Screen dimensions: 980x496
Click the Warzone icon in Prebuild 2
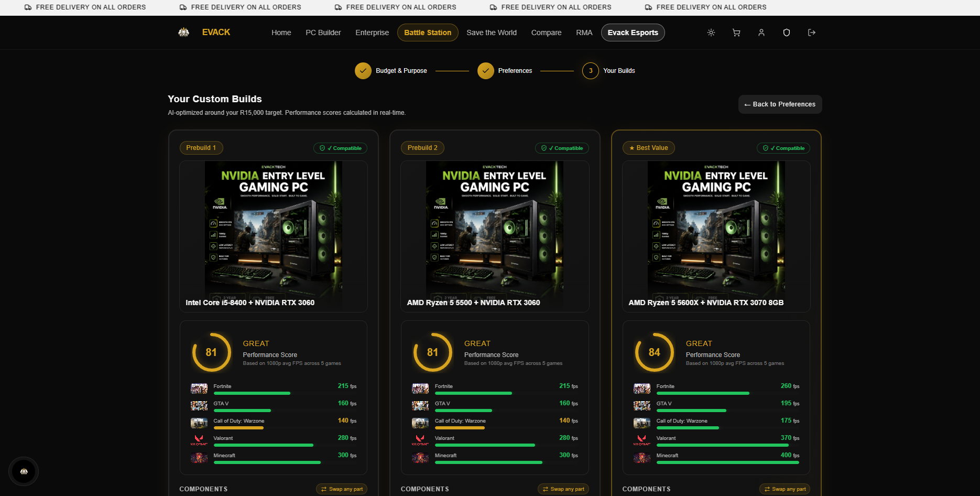coord(420,423)
